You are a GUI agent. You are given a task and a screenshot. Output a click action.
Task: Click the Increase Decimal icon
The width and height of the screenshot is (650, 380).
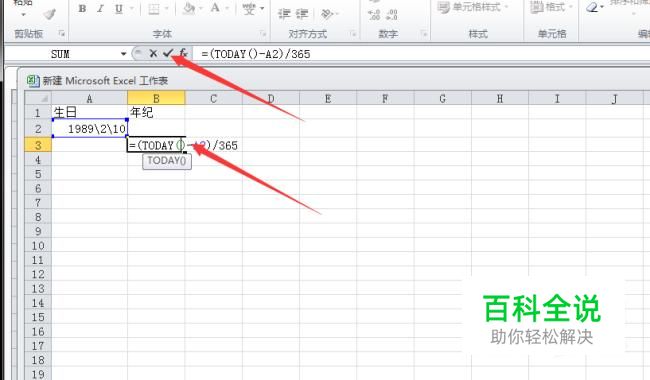[374, 15]
